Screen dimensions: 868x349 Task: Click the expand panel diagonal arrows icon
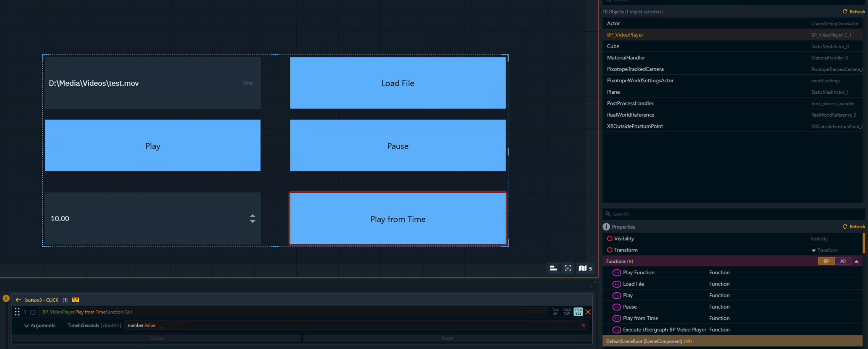(593, 284)
